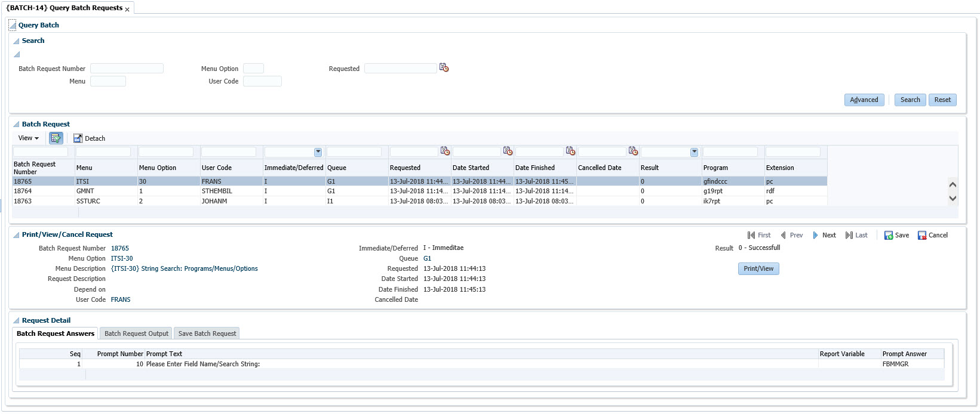Click the Queue column filter field
Viewport: 980px width, 414px height.
[354, 152]
